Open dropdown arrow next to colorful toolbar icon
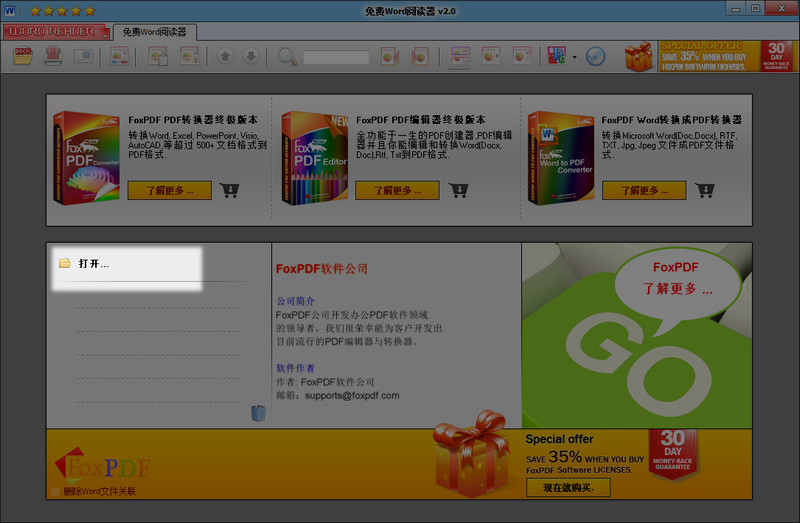Image resolution: width=800 pixels, height=523 pixels. (574, 57)
